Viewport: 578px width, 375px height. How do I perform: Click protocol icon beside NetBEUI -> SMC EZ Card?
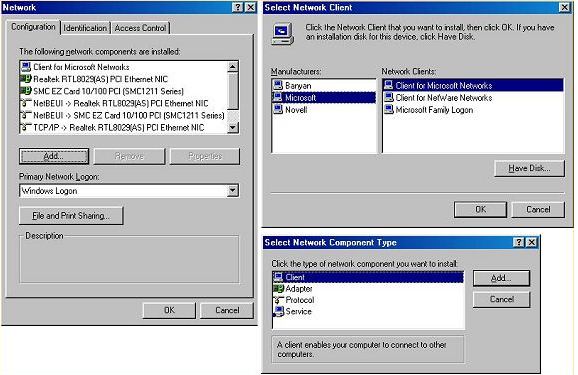click(26, 115)
